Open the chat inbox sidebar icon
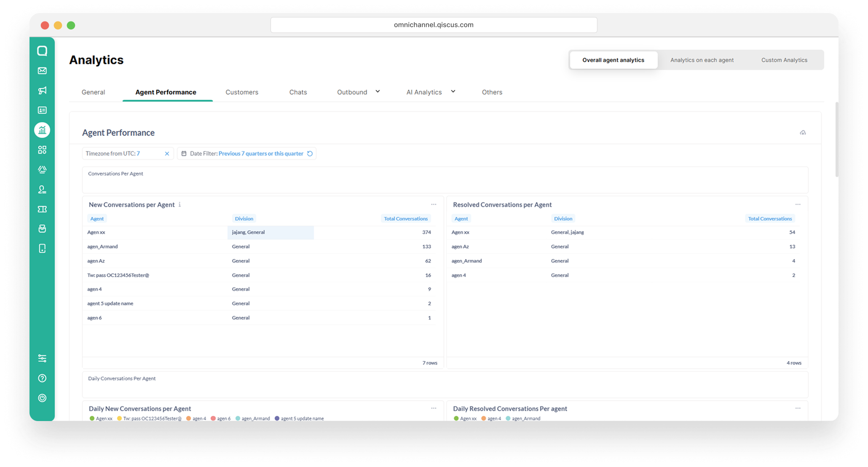The image size is (868, 467). 42,51
